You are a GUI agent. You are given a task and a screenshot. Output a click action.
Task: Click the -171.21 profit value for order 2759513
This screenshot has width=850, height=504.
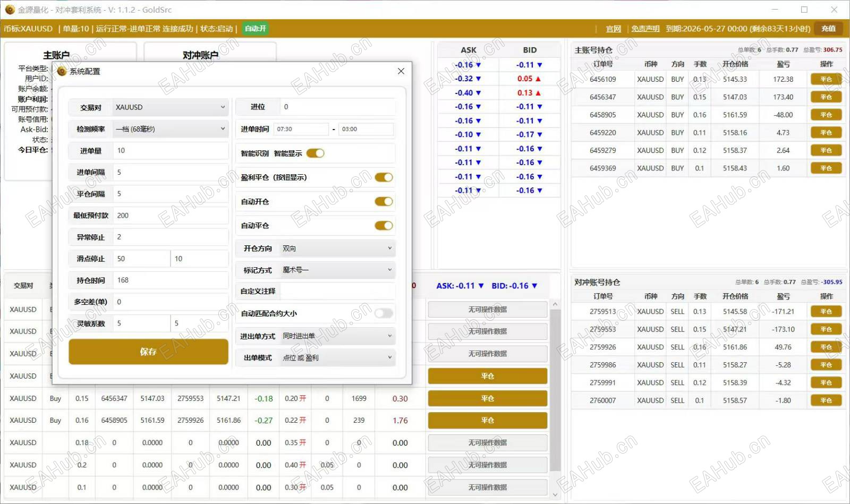(783, 312)
